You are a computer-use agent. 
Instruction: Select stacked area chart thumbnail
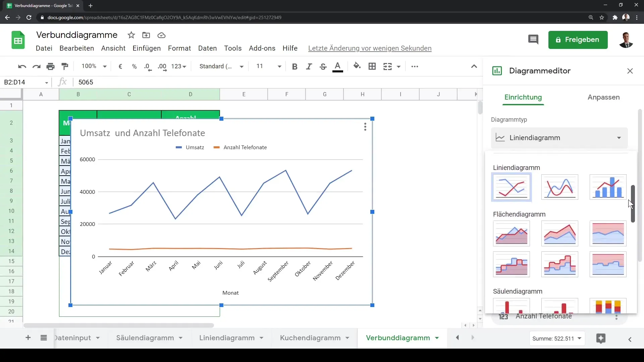click(x=560, y=234)
